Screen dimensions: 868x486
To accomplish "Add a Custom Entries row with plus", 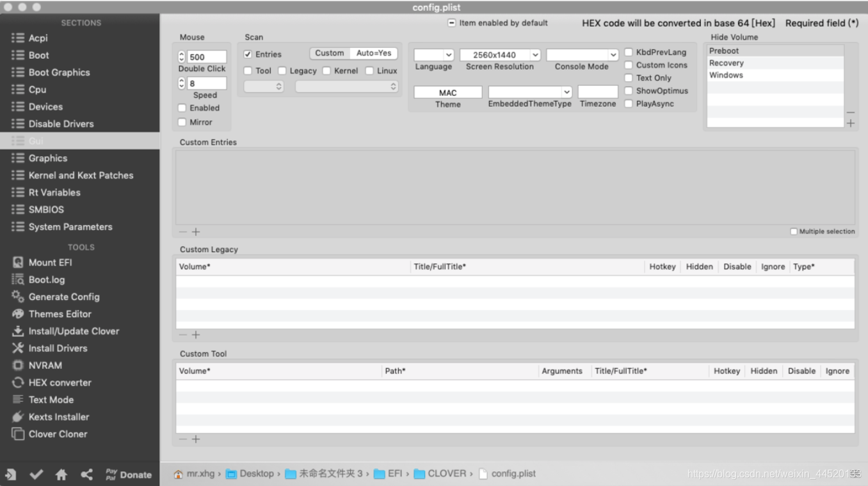I will click(196, 232).
